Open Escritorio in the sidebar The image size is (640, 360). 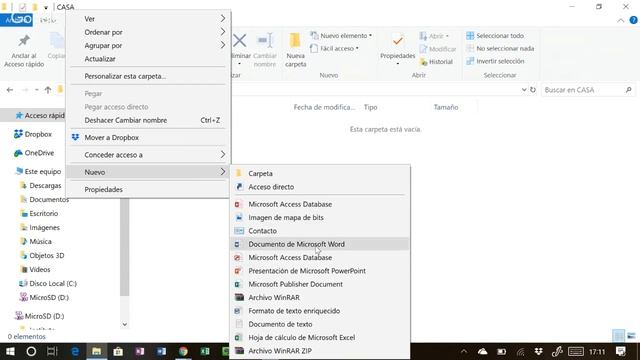pos(39,213)
